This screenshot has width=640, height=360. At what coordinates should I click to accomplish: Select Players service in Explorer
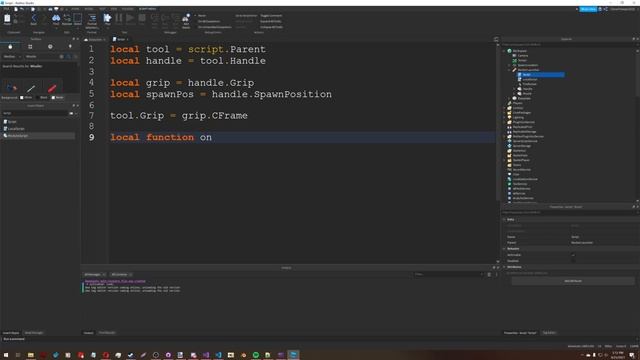click(517, 103)
